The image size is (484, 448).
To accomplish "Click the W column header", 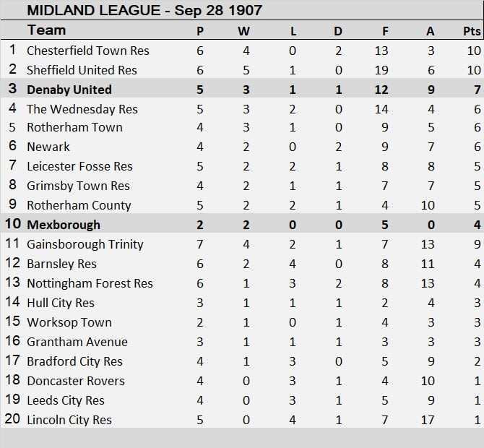I will point(243,31).
